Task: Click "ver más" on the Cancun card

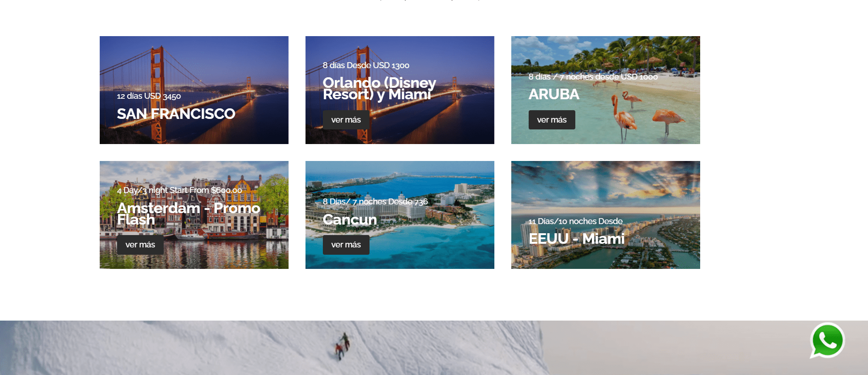Action: [346, 245]
